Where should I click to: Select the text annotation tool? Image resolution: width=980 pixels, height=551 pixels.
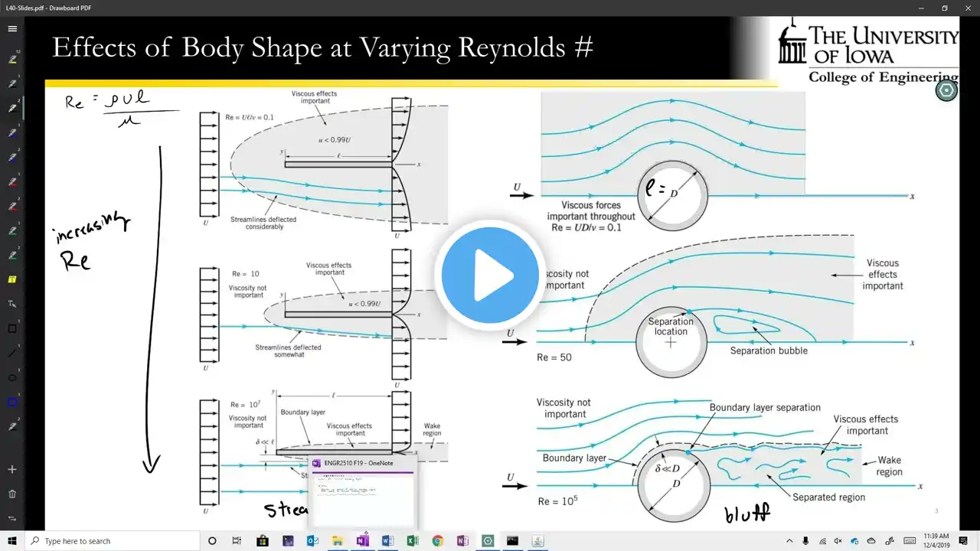point(12,304)
